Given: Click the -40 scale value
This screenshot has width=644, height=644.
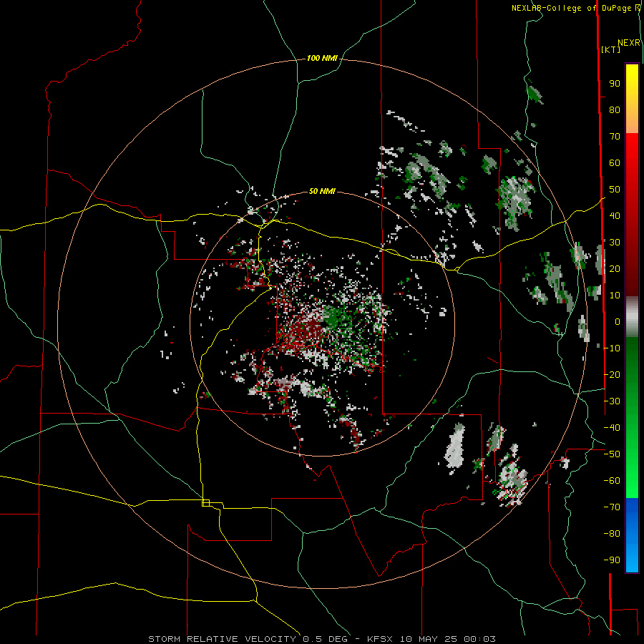Looking at the screenshot, I should [x=612, y=428].
